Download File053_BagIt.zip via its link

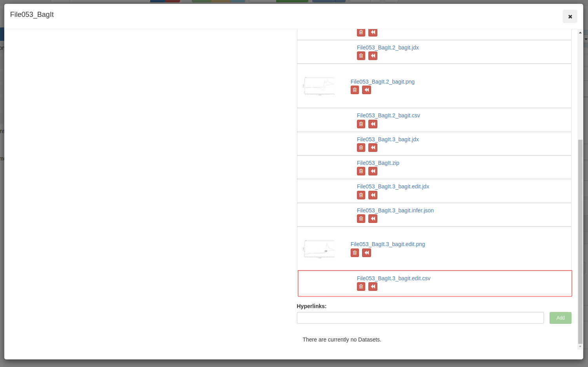click(378, 163)
